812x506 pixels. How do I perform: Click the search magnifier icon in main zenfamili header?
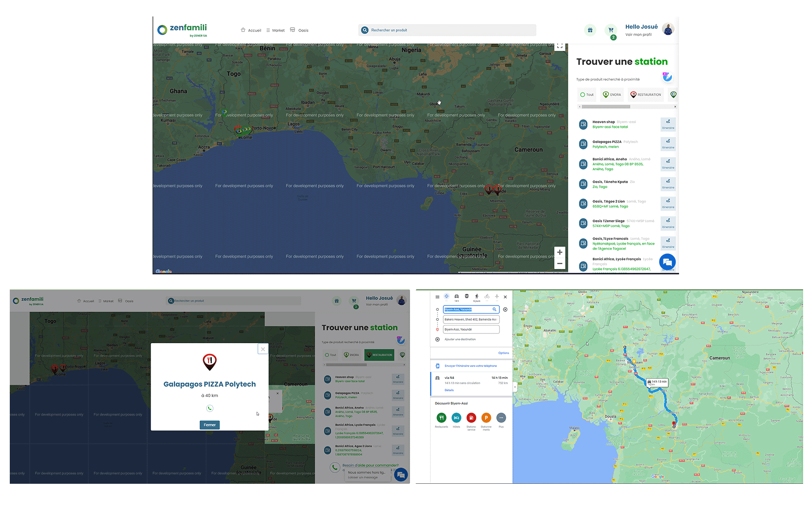pyautogui.click(x=365, y=30)
